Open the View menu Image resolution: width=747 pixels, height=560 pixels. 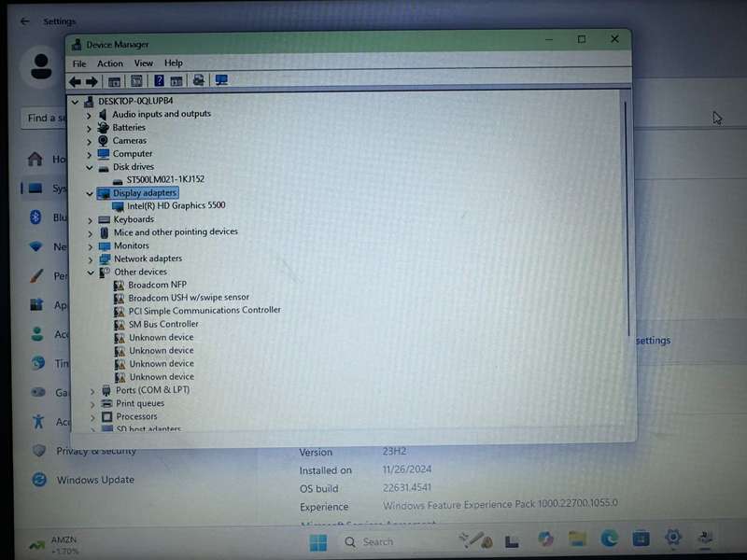point(144,63)
